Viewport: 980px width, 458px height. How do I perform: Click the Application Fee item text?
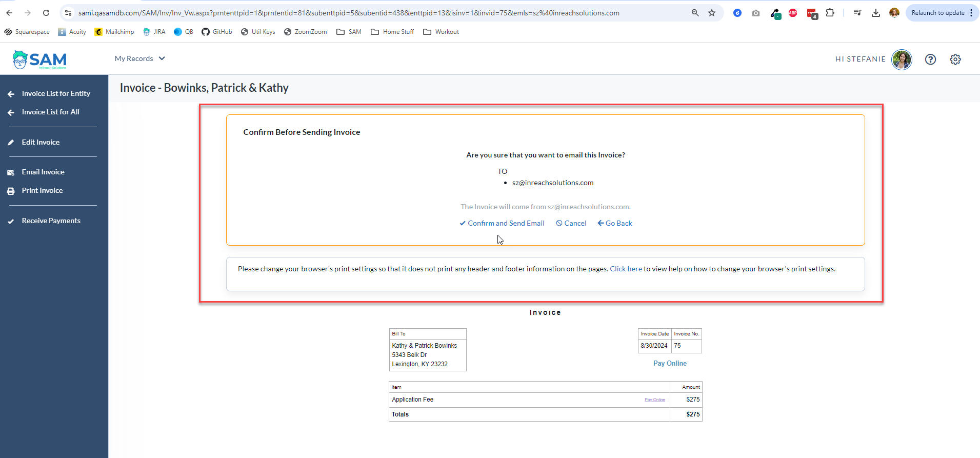(412, 400)
